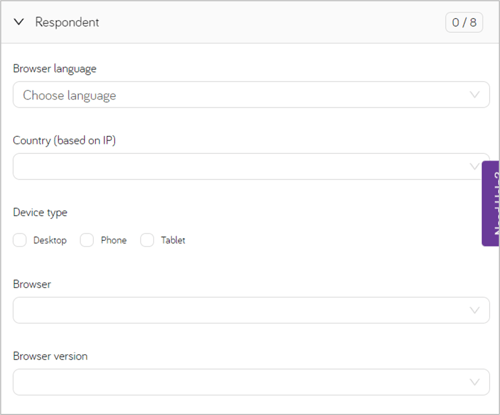Image resolution: width=500 pixels, height=415 pixels.
Task: Open the Browser version dropdown
Action: point(251,382)
